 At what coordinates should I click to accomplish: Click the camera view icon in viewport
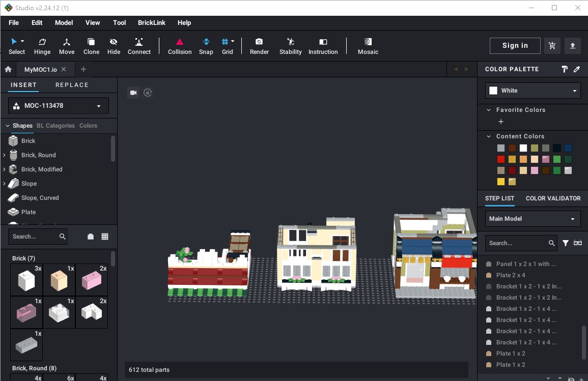(133, 93)
